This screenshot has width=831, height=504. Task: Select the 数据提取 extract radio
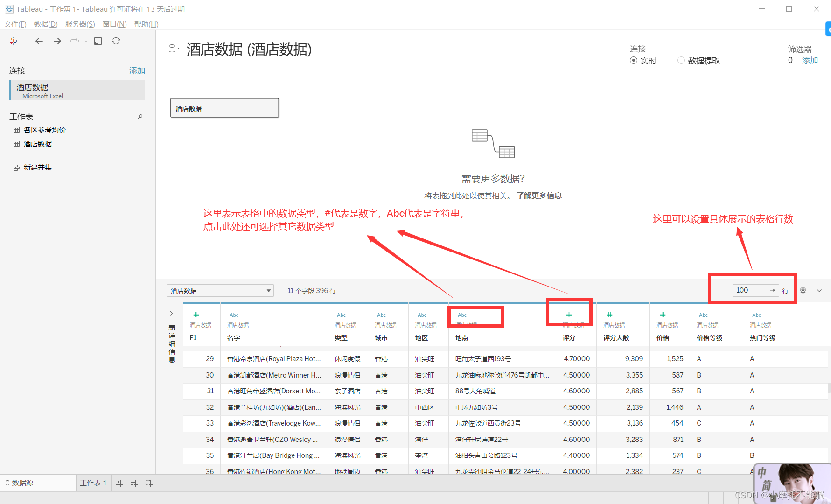click(681, 60)
